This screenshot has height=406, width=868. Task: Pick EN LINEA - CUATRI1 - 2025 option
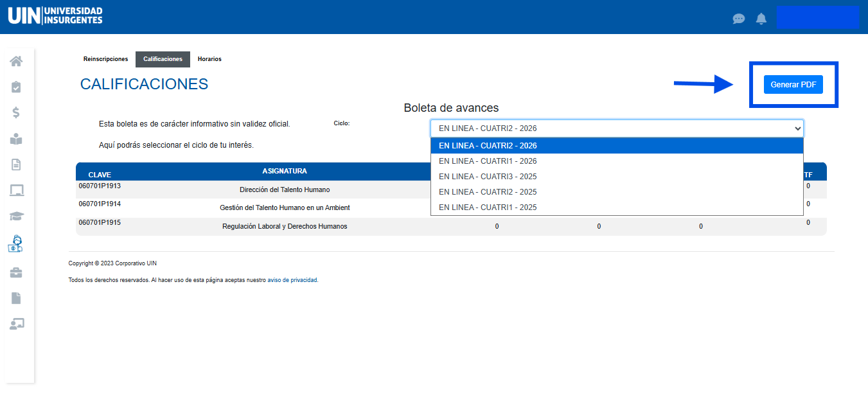click(488, 207)
